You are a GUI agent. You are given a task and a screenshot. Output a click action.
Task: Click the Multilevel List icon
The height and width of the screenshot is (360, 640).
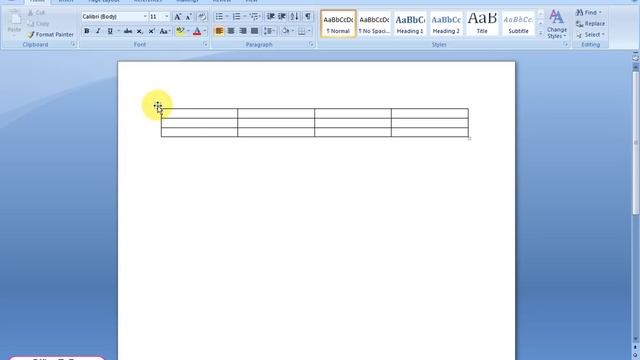(x=254, y=17)
